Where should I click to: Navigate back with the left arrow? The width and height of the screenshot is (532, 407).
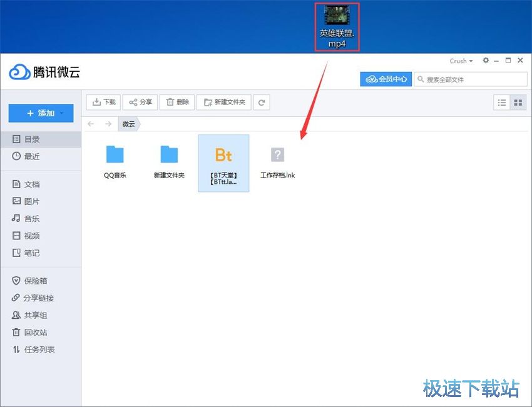point(91,124)
